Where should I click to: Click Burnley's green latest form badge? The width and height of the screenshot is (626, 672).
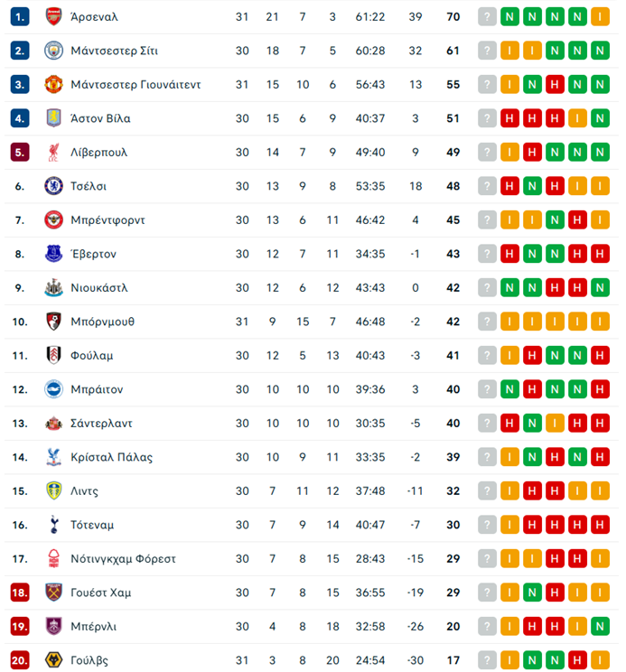click(x=599, y=627)
